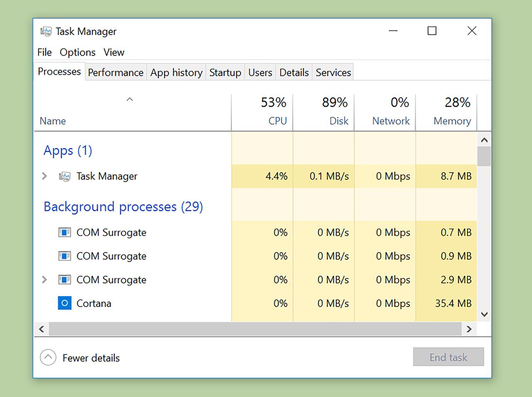This screenshot has height=397, width=532.
Task: Click the right arrow on horizontal scrollbar
Action: (x=469, y=329)
